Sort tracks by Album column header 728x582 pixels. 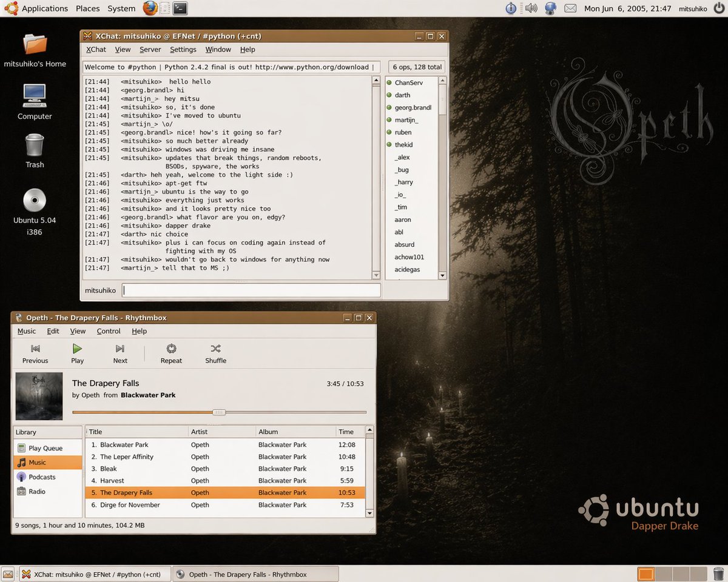296,432
